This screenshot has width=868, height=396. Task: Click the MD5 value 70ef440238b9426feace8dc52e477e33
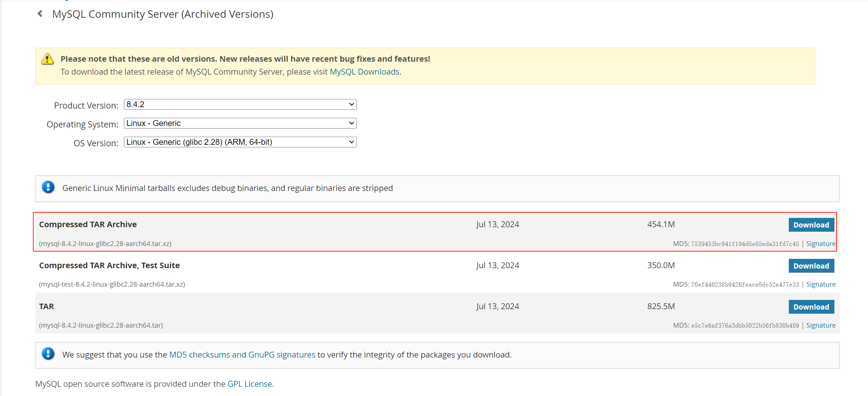click(745, 285)
